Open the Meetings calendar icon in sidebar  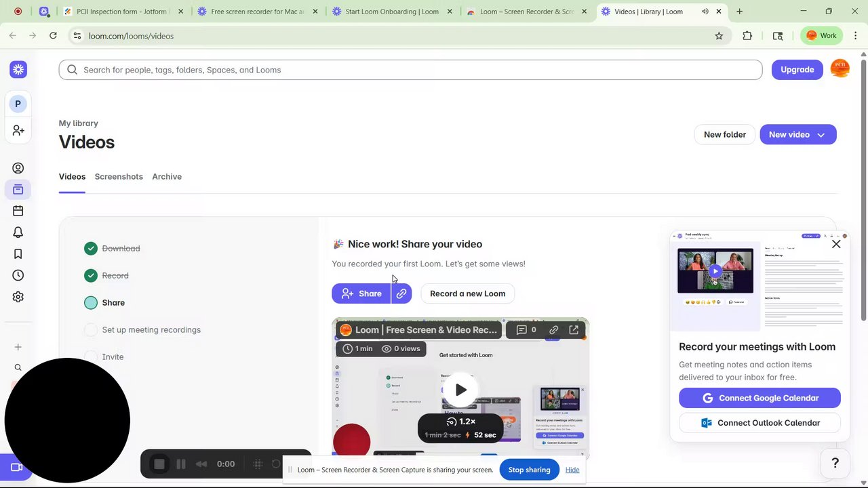(18, 211)
